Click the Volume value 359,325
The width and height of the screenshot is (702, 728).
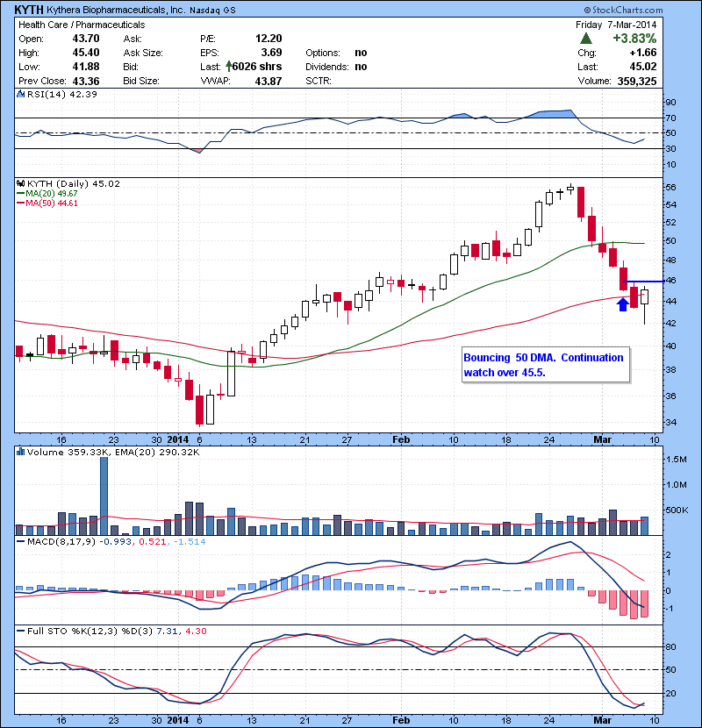[637, 81]
